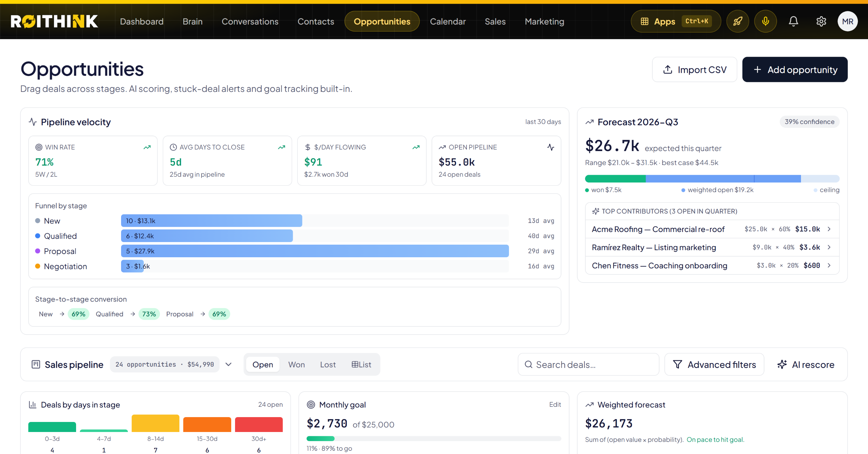
Task: Open Calendar nav item
Action: [x=447, y=22]
